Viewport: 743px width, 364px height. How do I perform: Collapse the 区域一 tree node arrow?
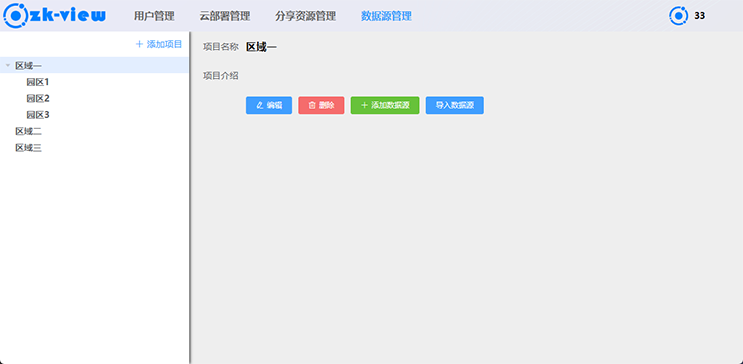[x=8, y=65]
